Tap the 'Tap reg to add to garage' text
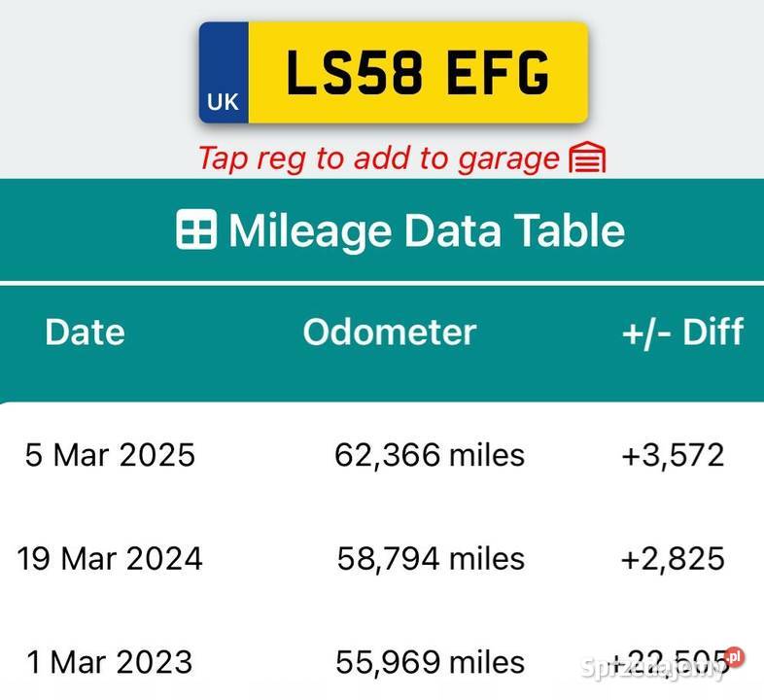This screenshot has height=700, width=764. pos(379,157)
